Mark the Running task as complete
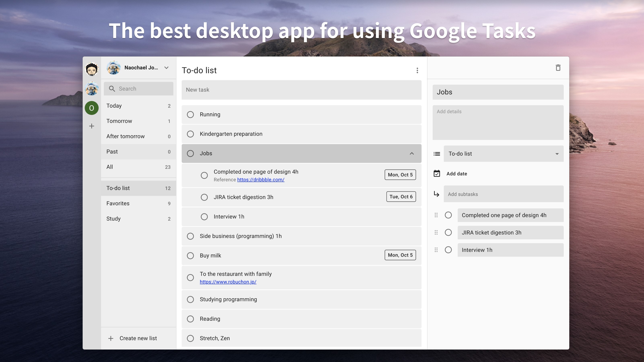Viewport: 644px width, 362px height. coord(190,114)
